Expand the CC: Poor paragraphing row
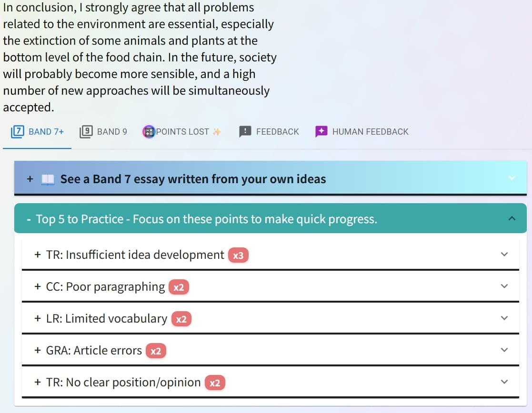The height and width of the screenshot is (413, 532). pos(105,287)
